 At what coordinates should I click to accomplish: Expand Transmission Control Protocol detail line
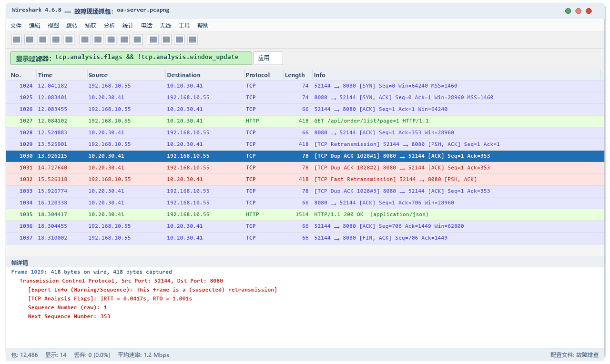point(121,281)
